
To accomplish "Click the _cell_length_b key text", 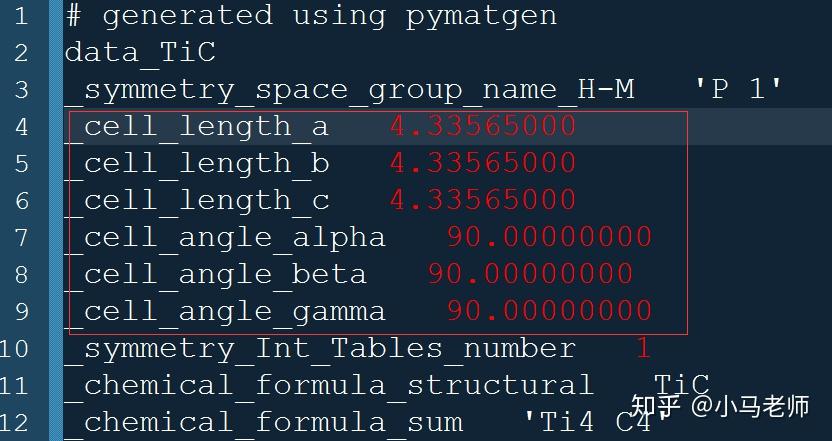I will tap(197, 163).
